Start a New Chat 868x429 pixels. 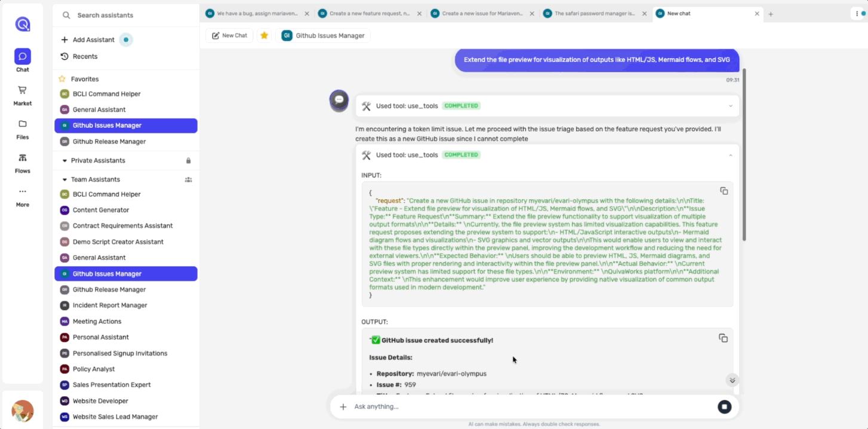[229, 35]
